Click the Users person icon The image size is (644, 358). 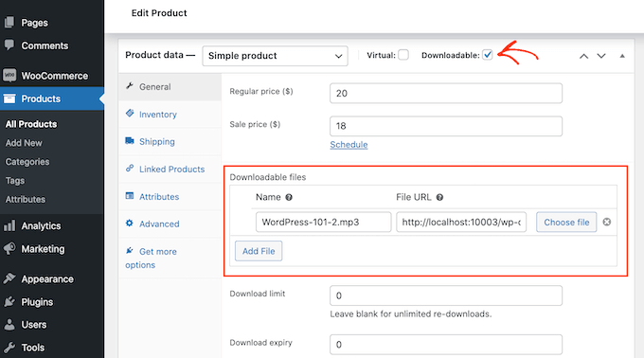9,324
